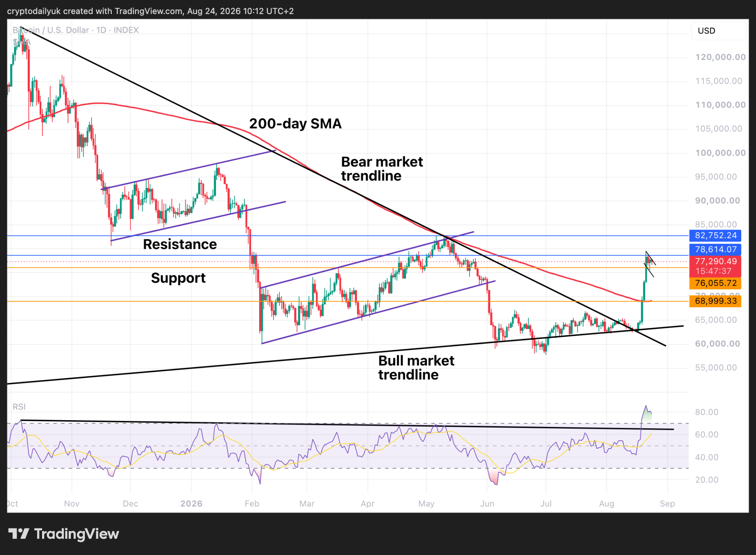The height and width of the screenshot is (555, 756).
Task: Select the RSI pane legend label
Action: coord(19,407)
